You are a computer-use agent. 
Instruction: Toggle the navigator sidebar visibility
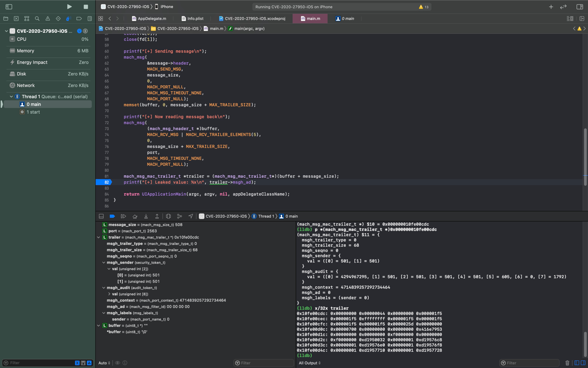(x=9, y=7)
